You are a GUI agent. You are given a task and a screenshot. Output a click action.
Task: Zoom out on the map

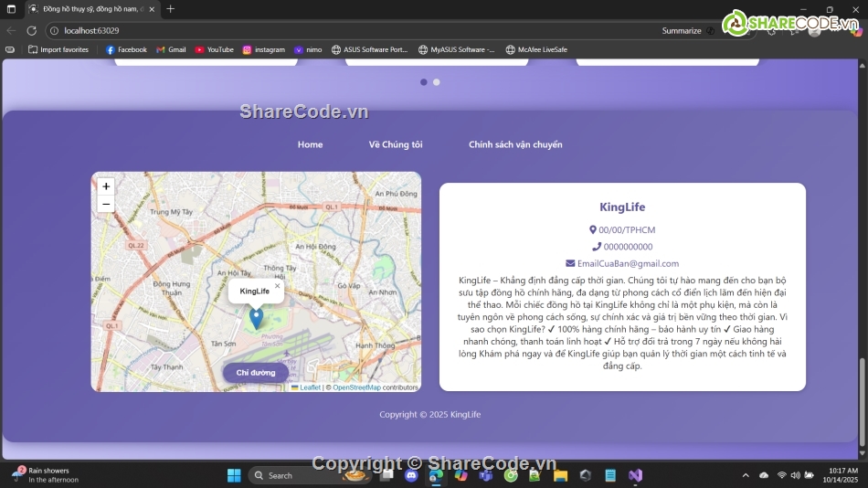[106, 204]
